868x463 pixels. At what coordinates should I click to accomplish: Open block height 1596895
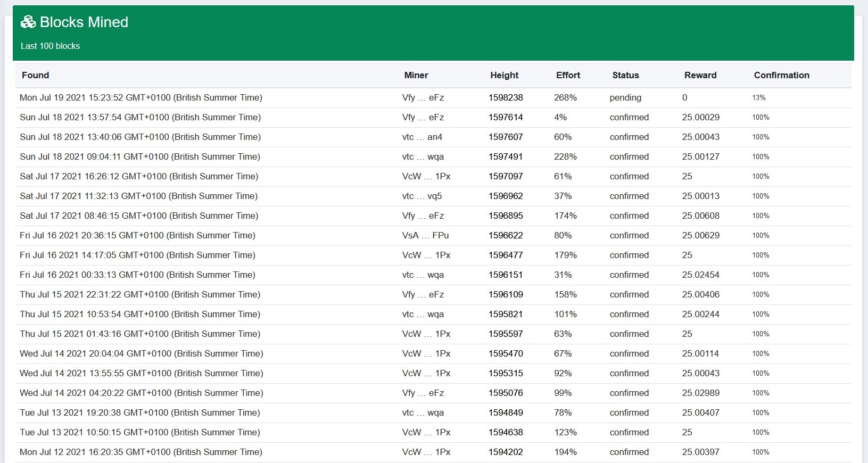[x=506, y=216]
